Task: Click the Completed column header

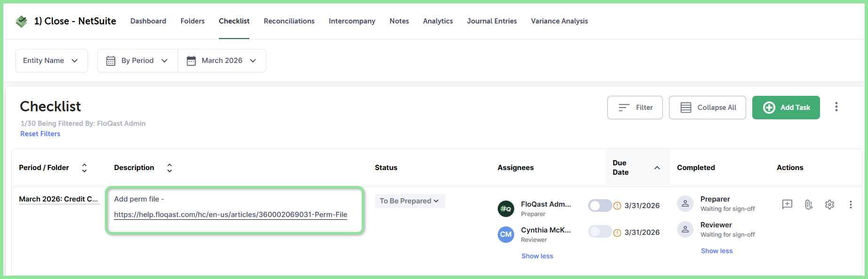Action: click(696, 168)
